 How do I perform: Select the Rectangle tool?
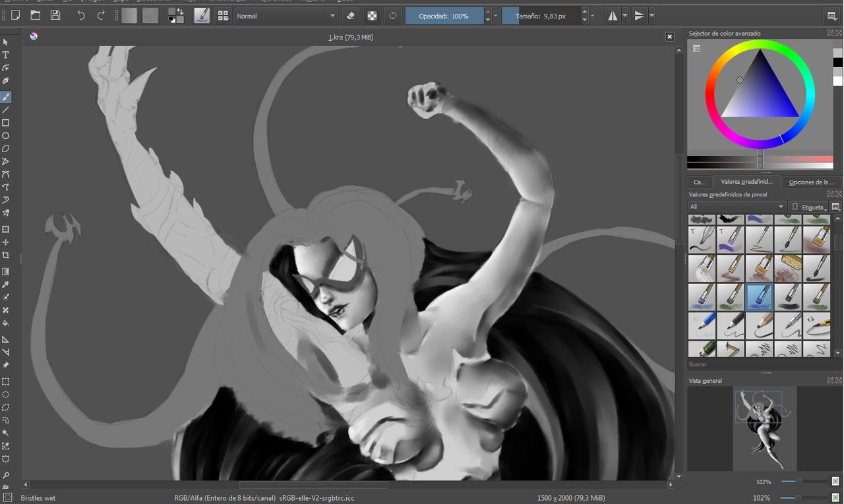coord(6,123)
